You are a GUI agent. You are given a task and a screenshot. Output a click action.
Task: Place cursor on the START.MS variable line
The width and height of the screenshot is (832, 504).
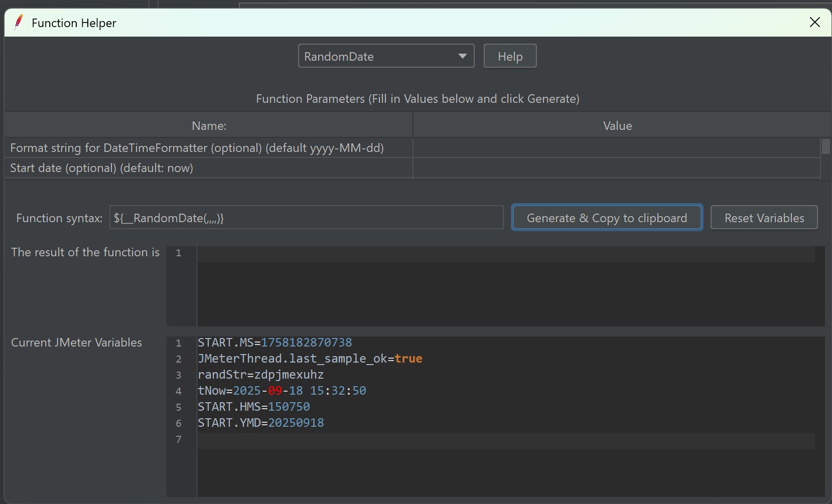[x=275, y=343]
